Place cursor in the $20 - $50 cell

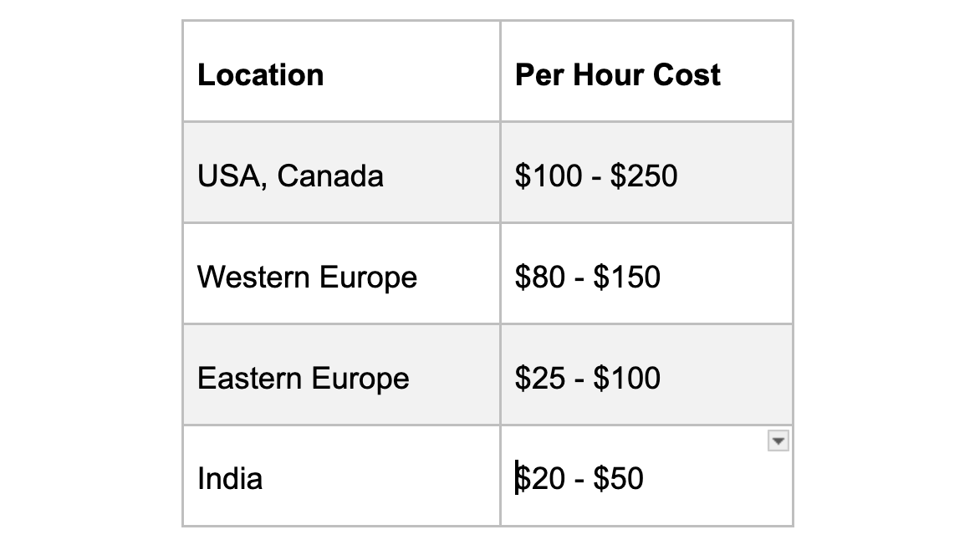coord(647,476)
